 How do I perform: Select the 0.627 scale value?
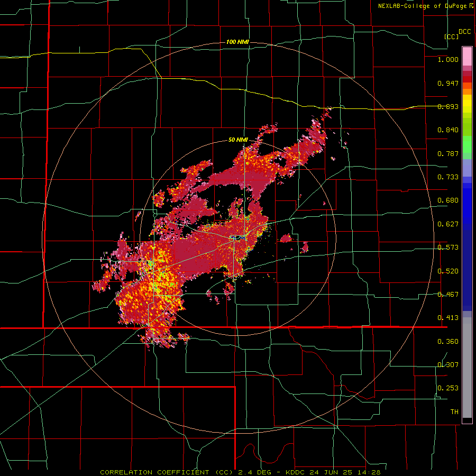tap(448, 224)
